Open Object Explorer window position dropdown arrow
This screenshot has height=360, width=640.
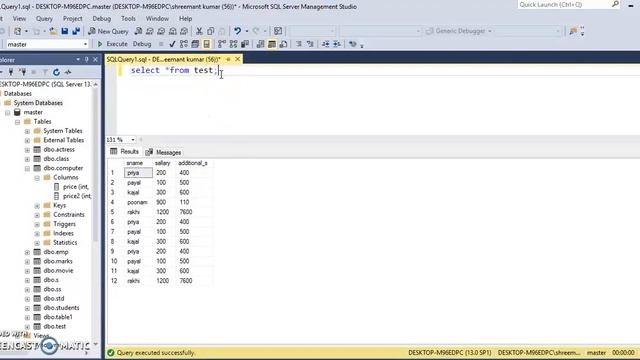coord(78,60)
